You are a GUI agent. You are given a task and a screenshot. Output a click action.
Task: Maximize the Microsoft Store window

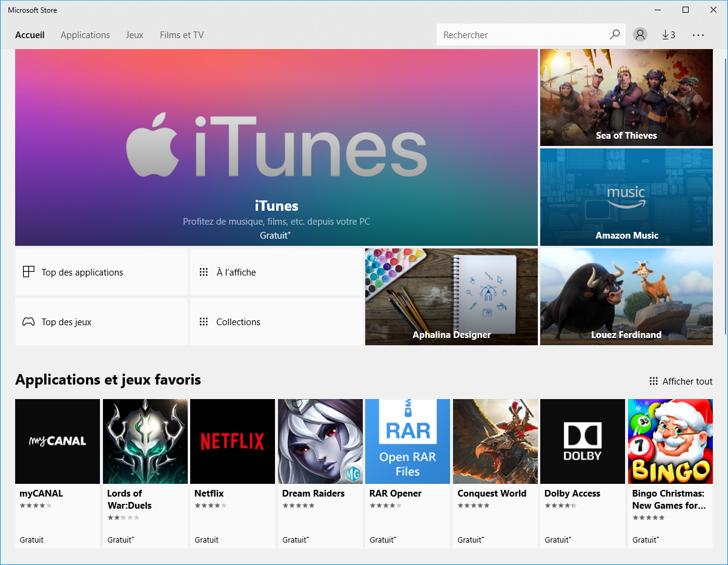click(685, 10)
